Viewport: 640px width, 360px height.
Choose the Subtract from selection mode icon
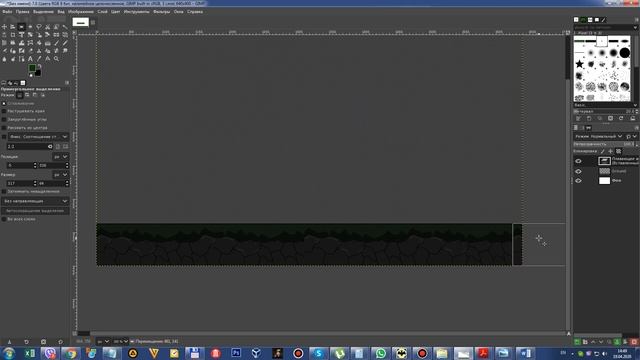35,95
